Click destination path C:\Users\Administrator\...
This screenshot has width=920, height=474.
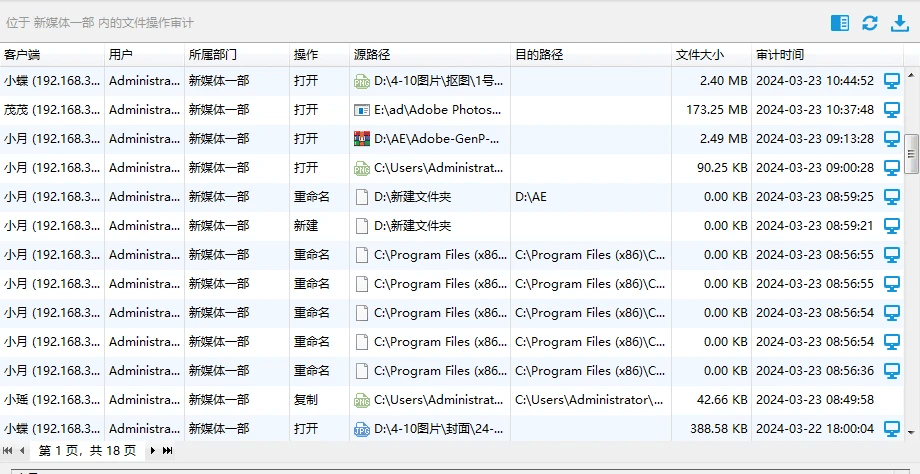pos(590,400)
